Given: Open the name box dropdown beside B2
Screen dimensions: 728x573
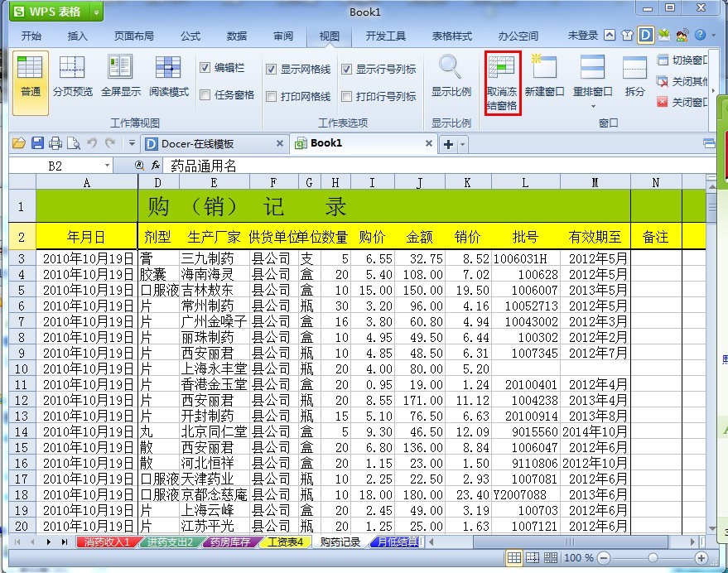Looking at the screenshot, I should click(107, 166).
